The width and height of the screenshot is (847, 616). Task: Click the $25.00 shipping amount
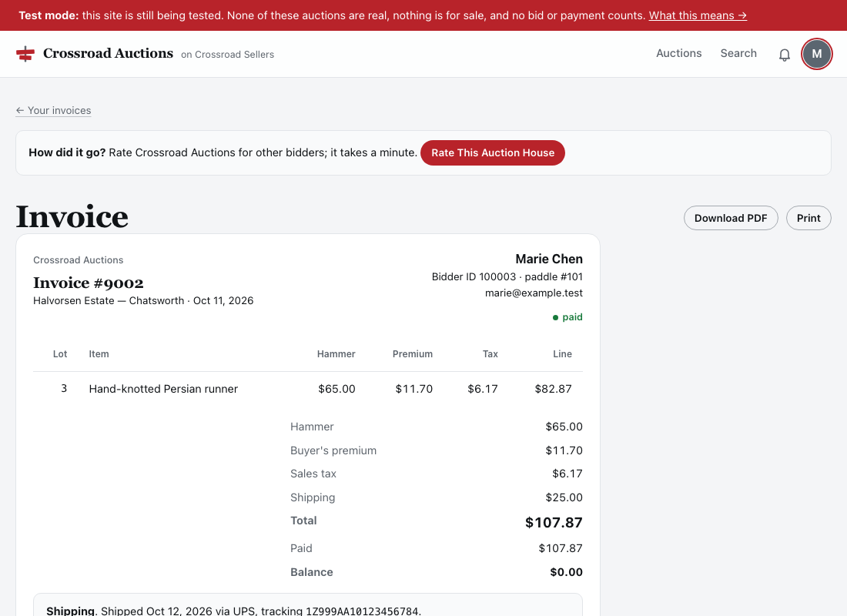[564, 497]
